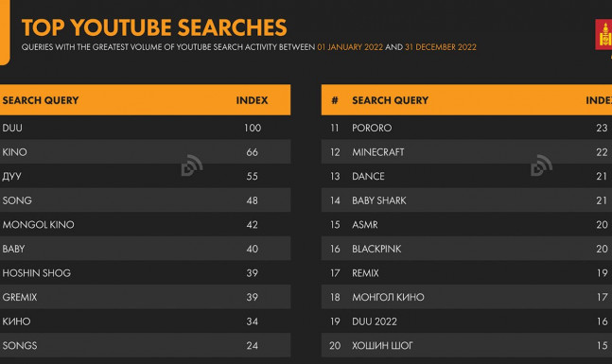This screenshot has width=612, height=364.
Task: Click index value '22' for Minecraft
Action: [602, 152]
